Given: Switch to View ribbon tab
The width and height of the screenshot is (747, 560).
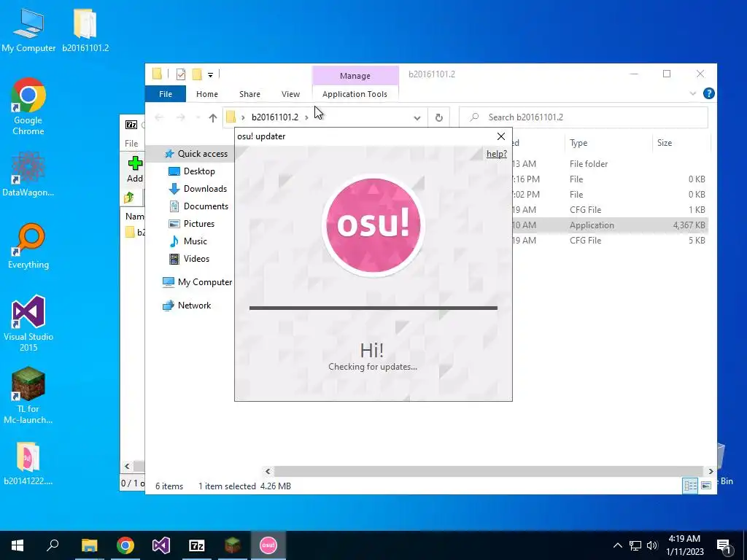Looking at the screenshot, I should 290,94.
